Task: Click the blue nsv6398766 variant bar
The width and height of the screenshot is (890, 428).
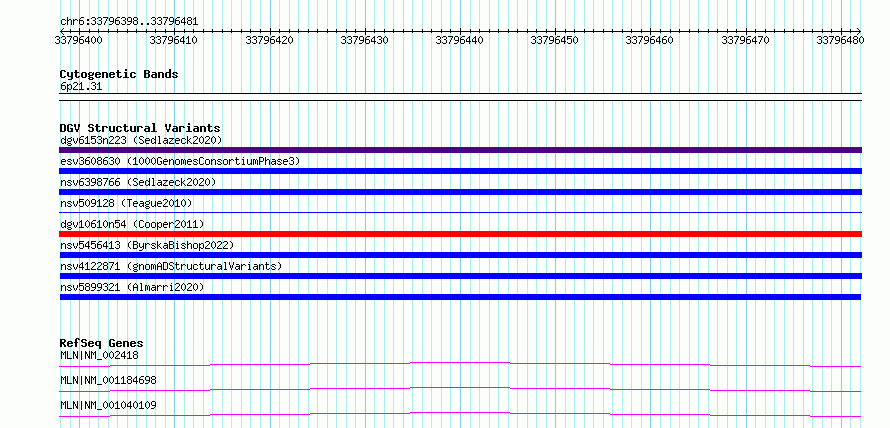Action: pos(460,192)
